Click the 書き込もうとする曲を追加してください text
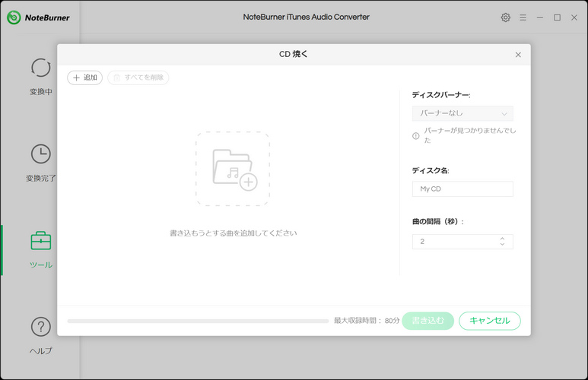Viewport: 588px width, 380px height. click(x=234, y=233)
